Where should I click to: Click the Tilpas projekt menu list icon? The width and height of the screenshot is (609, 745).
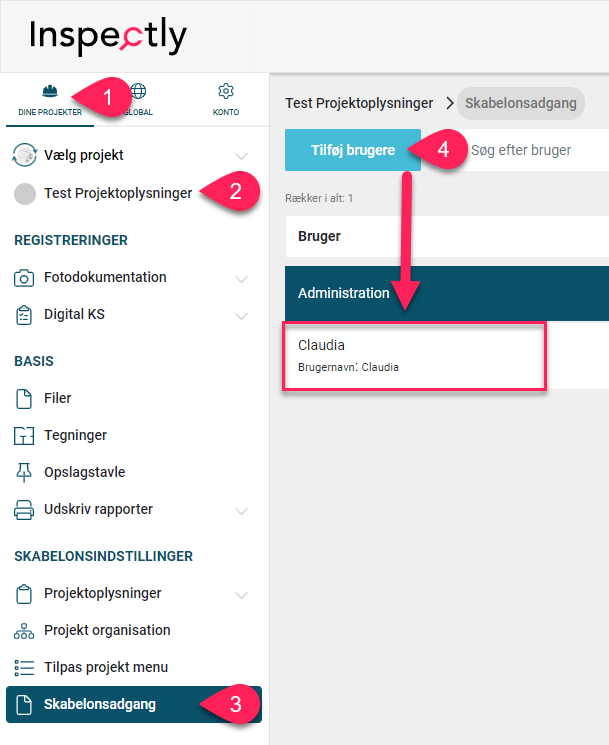(x=24, y=668)
